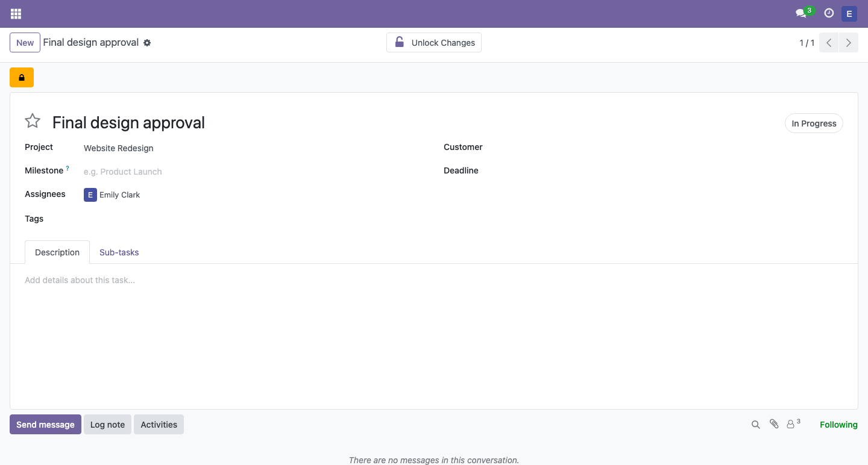Viewport: 868px width, 465px height.
Task: Click Unlock Changes button
Action: 434,43
